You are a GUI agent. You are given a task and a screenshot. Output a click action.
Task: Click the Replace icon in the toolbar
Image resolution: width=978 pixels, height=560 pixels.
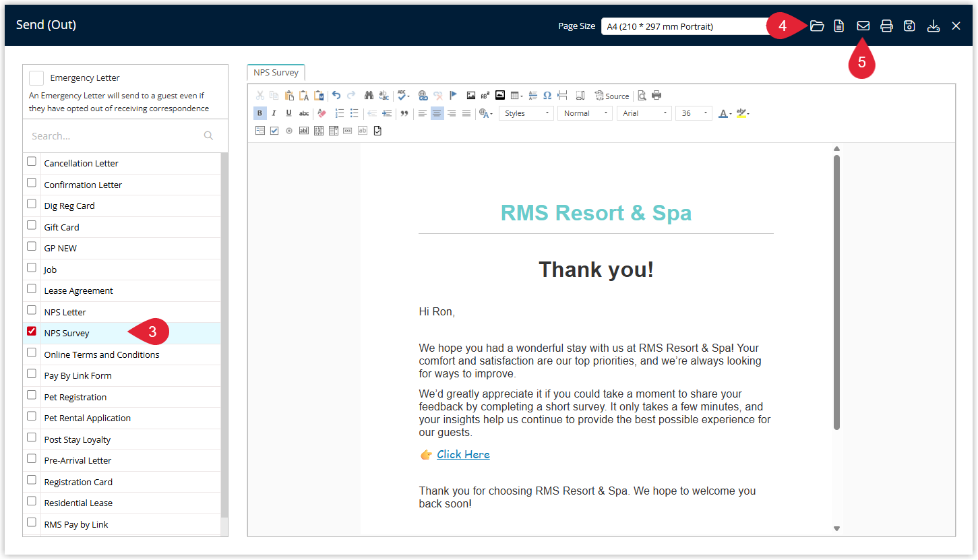(384, 95)
